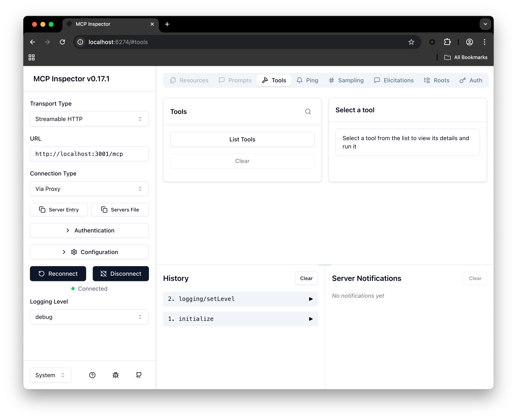Open the Logging Level debug dropdown
517x420 pixels.
coord(89,317)
